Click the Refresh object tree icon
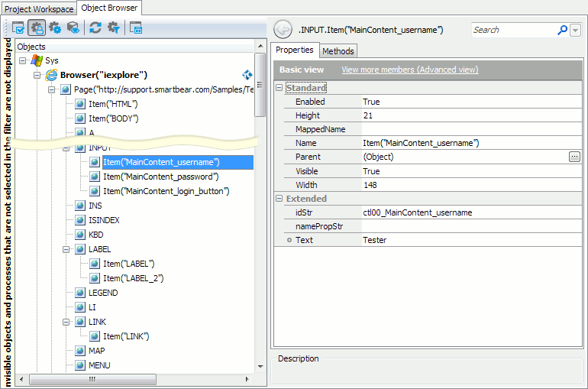 (x=95, y=28)
